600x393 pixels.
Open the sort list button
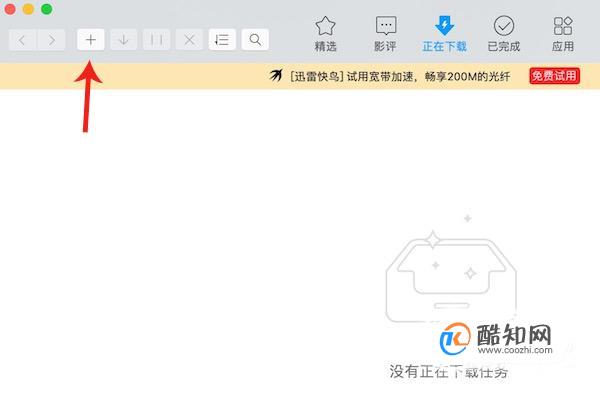[222, 40]
